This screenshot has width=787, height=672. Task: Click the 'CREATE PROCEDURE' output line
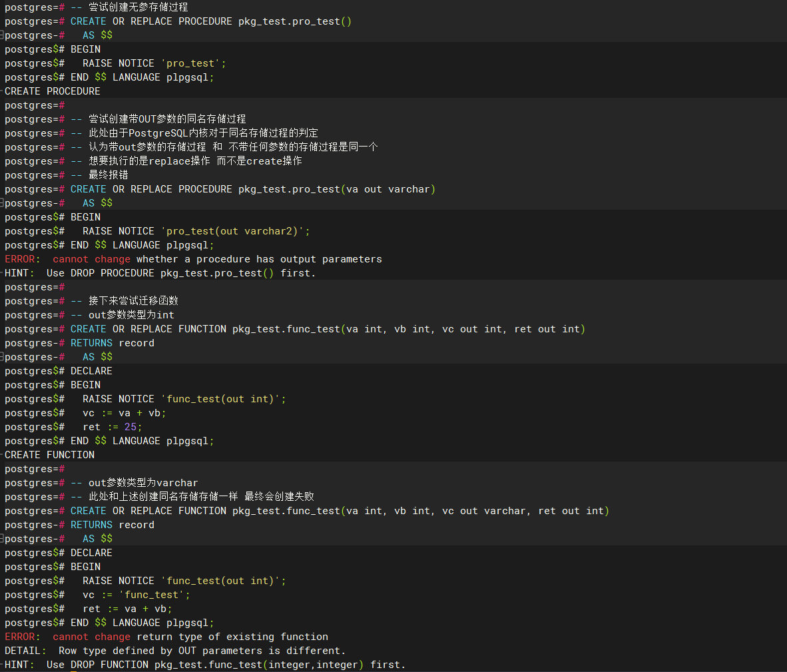click(x=52, y=91)
